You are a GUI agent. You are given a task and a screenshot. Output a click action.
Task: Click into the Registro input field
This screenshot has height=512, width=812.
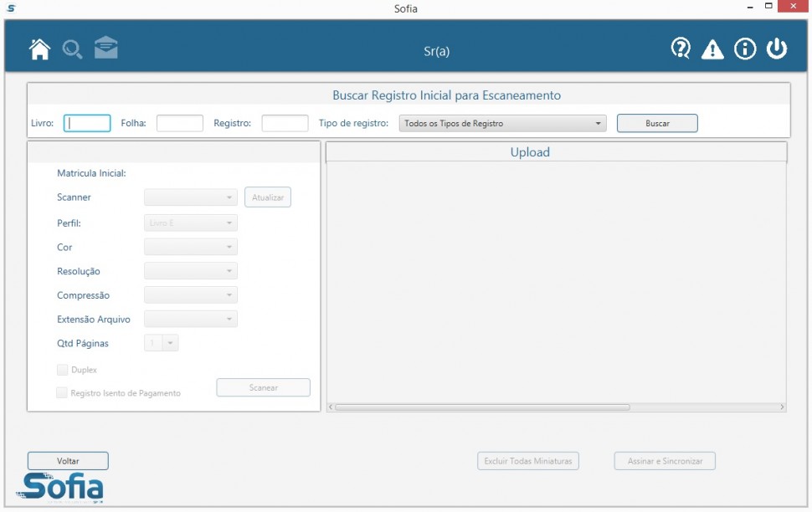coord(285,124)
